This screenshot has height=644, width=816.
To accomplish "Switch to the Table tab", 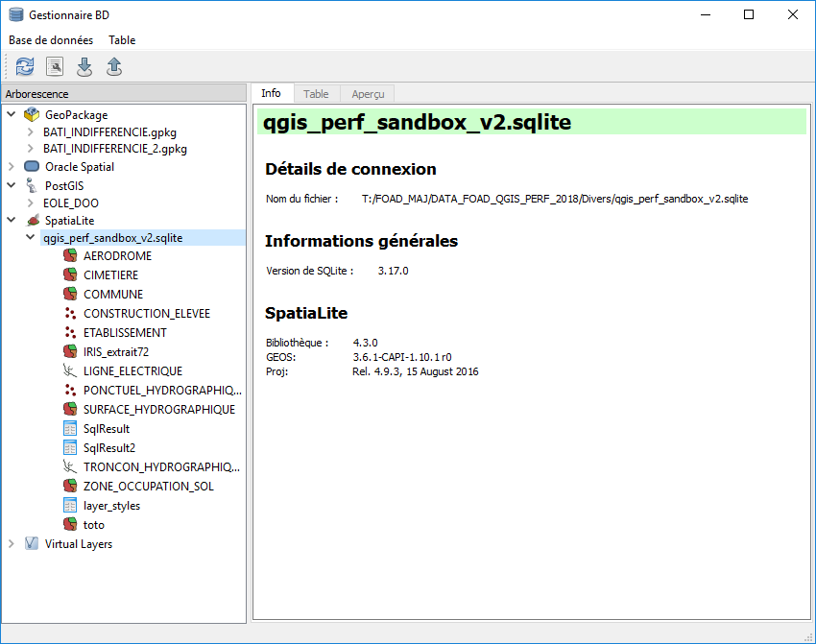I will pos(316,93).
